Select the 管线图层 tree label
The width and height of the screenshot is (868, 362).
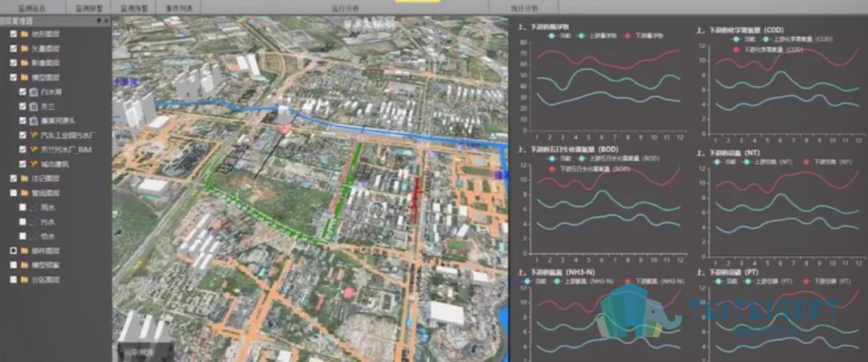pyautogui.click(x=45, y=193)
